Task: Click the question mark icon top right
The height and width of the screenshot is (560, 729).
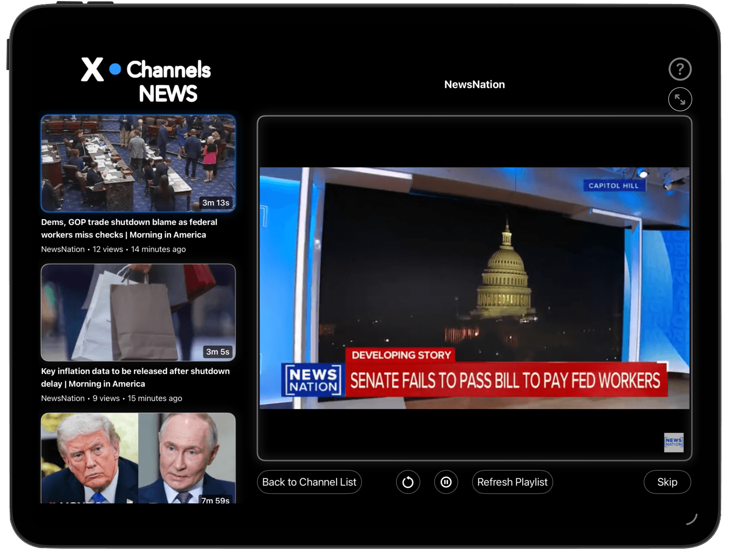Action: [x=680, y=69]
